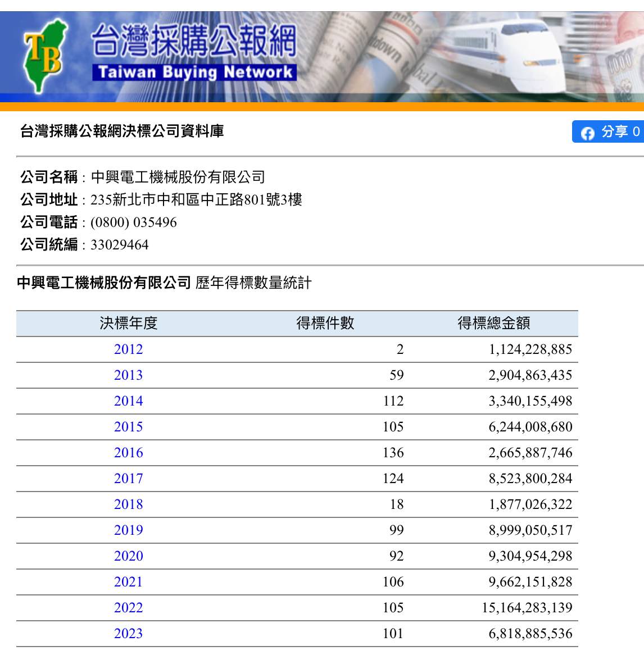Open the 2016 year link
644x655 pixels.
coord(128,453)
